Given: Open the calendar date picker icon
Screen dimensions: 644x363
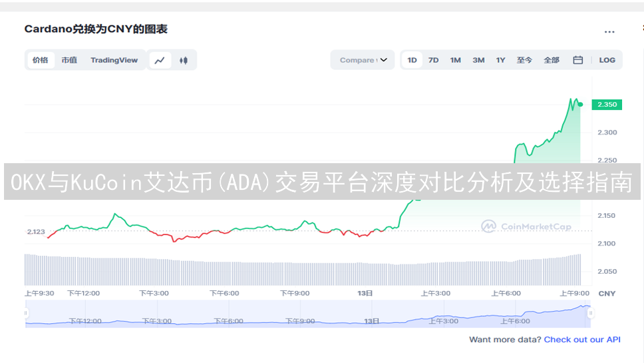Looking at the screenshot, I should [578, 60].
